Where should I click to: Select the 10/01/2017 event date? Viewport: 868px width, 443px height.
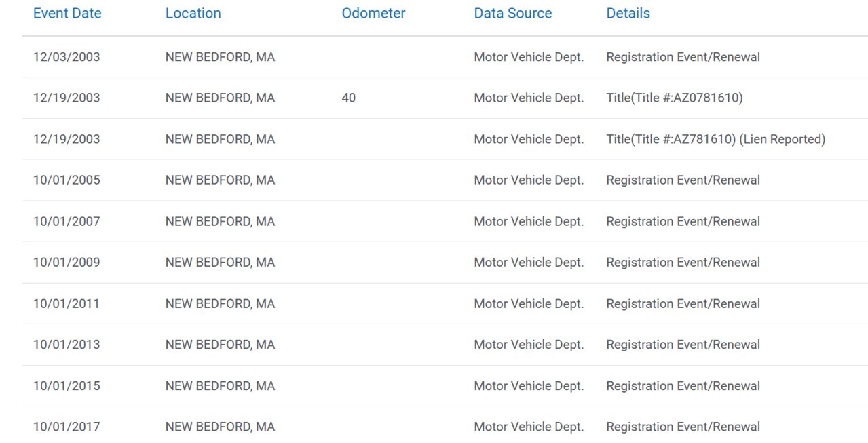(67, 427)
